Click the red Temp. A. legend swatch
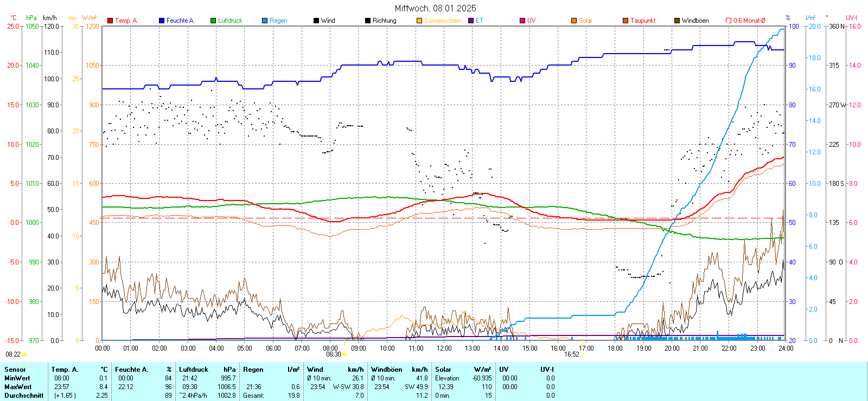The image size is (868, 401). [110, 21]
